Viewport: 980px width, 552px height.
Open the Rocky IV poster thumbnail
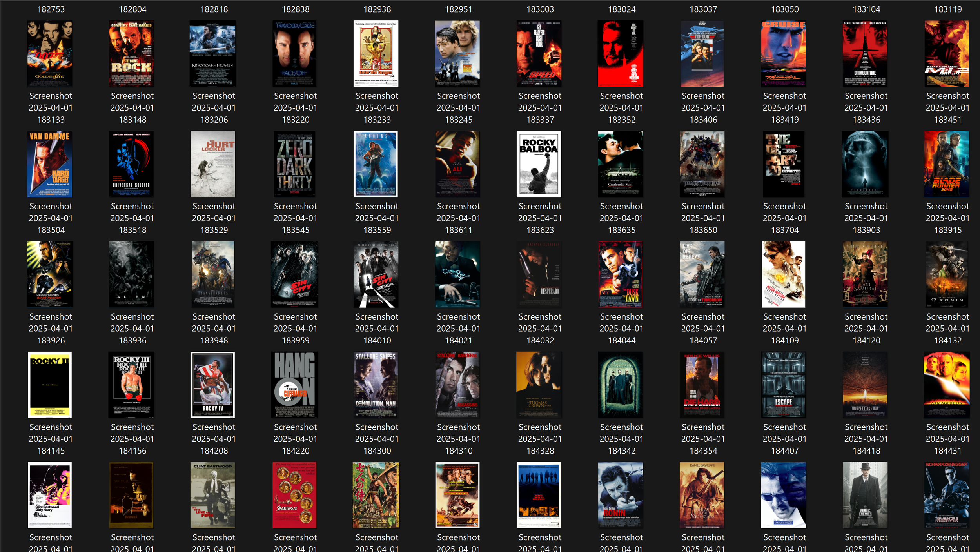pos(213,385)
